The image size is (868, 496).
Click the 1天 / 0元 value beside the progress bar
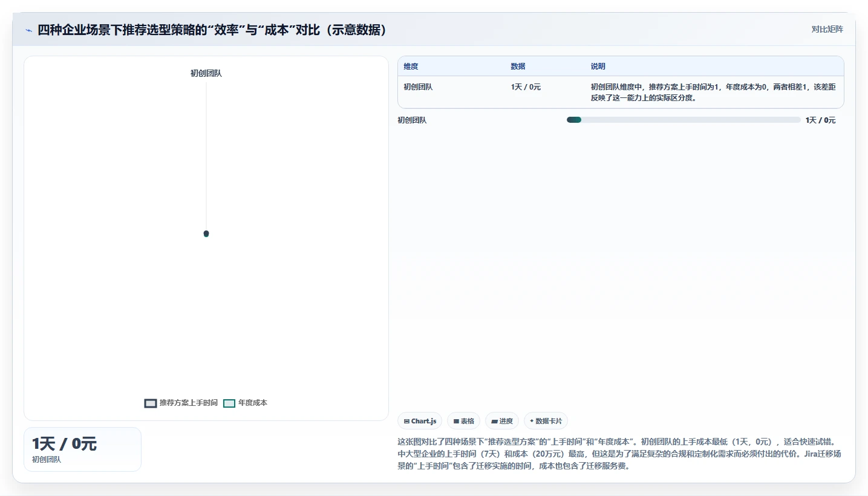point(820,120)
